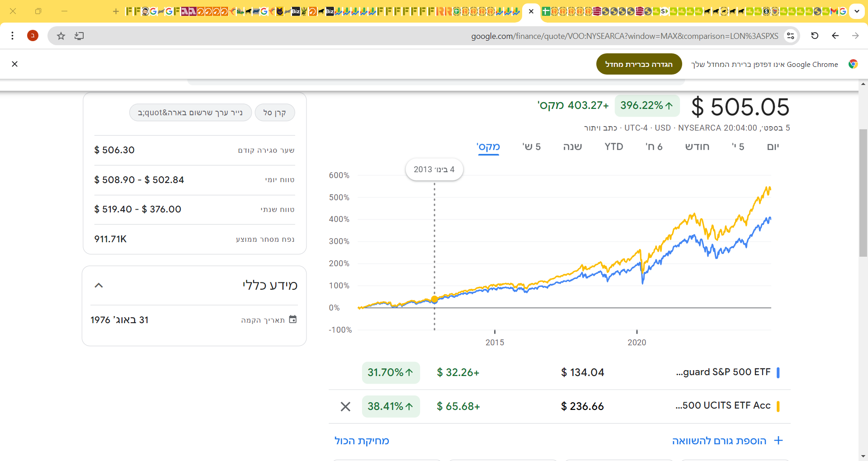
Task: Open the ...500 UCITS ETF Acc row
Action: point(560,406)
